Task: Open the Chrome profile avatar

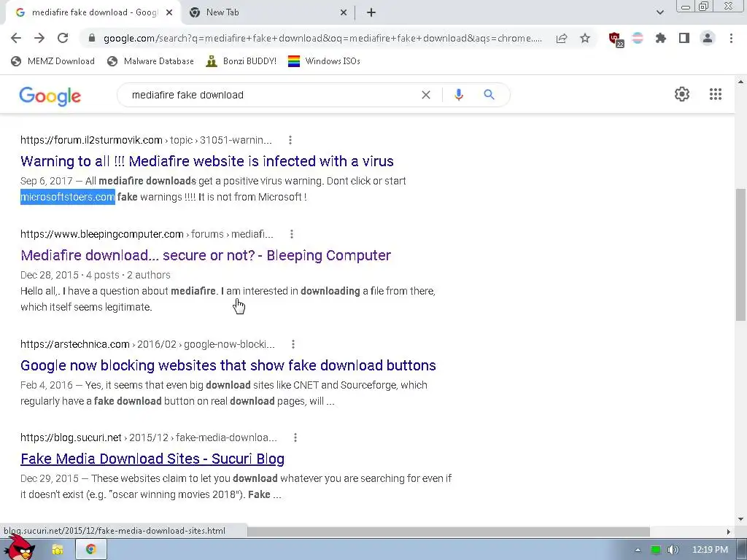Action: point(708,38)
